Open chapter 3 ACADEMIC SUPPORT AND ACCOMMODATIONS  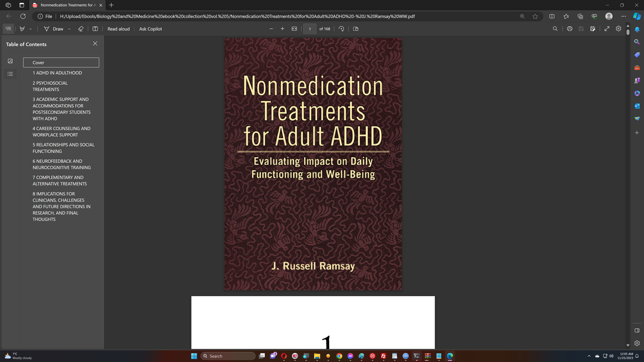pos(60,109)
